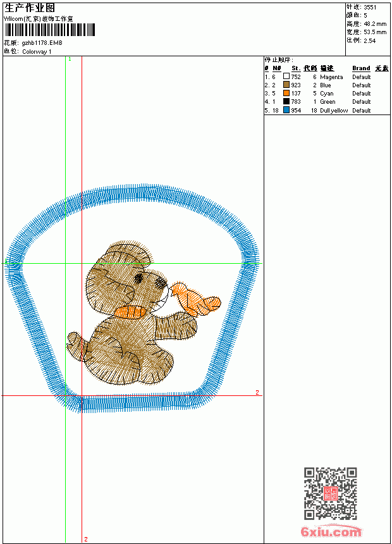The height and width of the screenshot is (544, 392).
Task: Click the red seal in the QR code
Action: [x=331, y=493]
